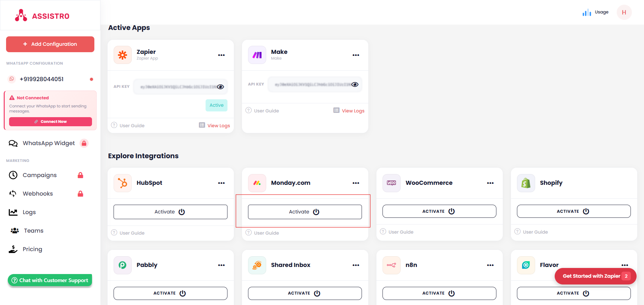The height and width of the screenshot is (305, 644).
Task: Open the Teams sidebar item
Action: pos(33,231)
